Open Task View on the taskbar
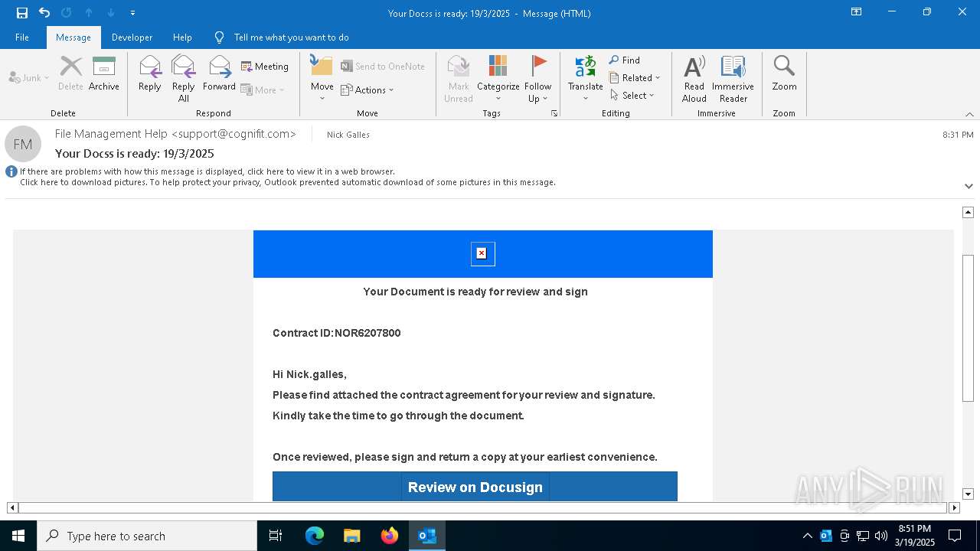980x551 pixels. (276, 536)
